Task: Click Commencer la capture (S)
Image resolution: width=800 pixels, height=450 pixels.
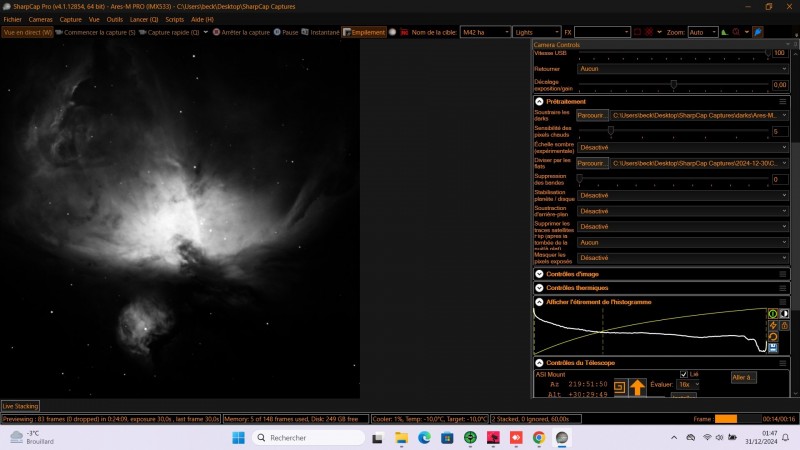Action: [x=95, y=32]
